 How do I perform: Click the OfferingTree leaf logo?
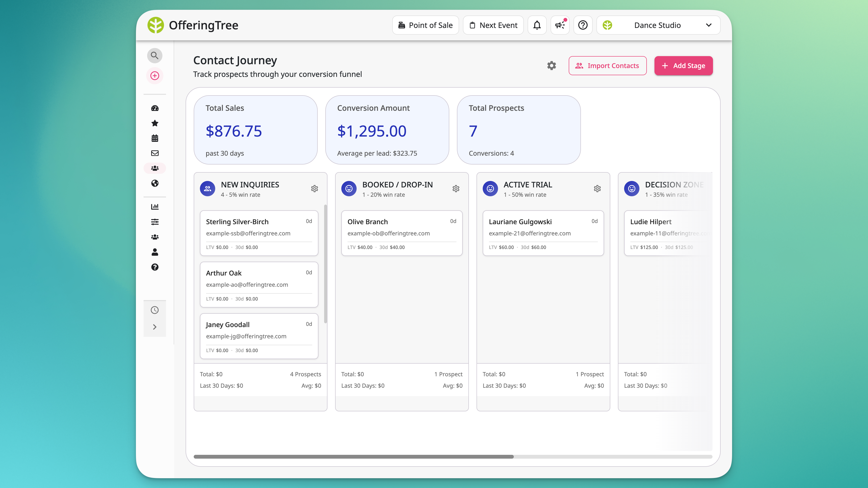(x=156, y=25)
